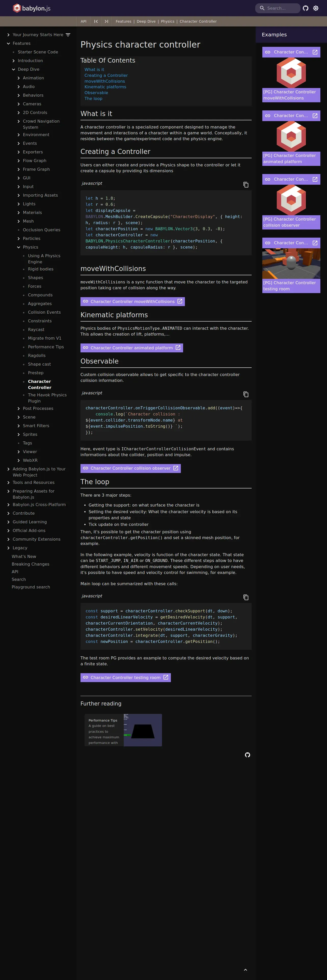Screen dimensions: 327x980
Task: Expand the WebXR sidebar section
Action: click(x=19, y=460)
